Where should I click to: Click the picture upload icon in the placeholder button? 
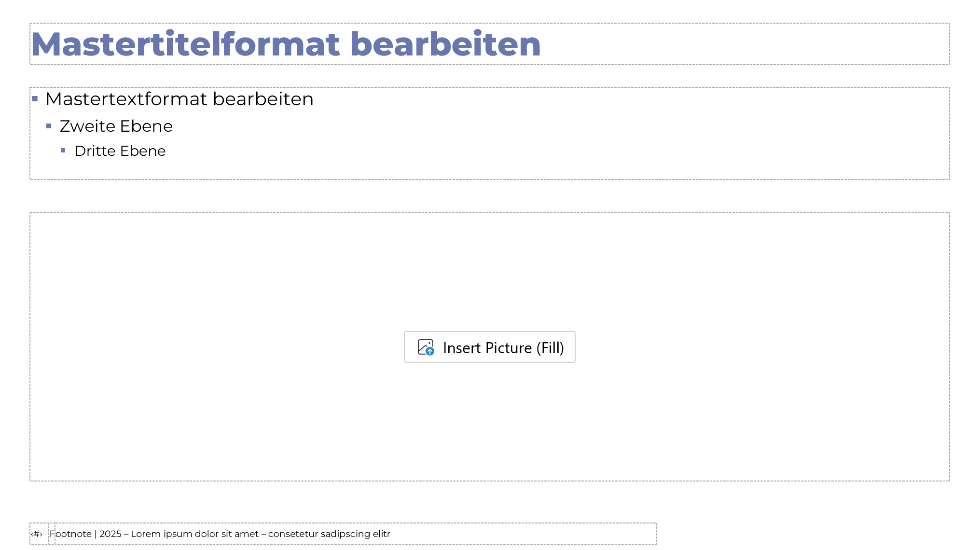(426, 347)
